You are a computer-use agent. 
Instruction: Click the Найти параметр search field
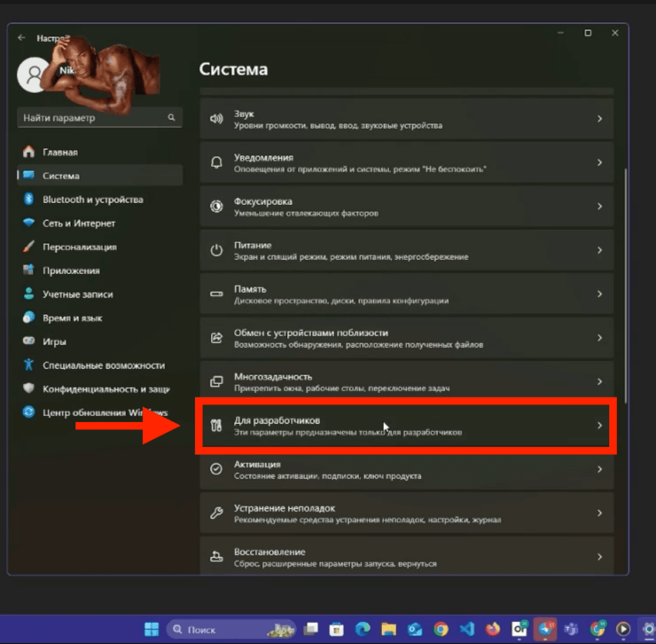click(90, 118)
